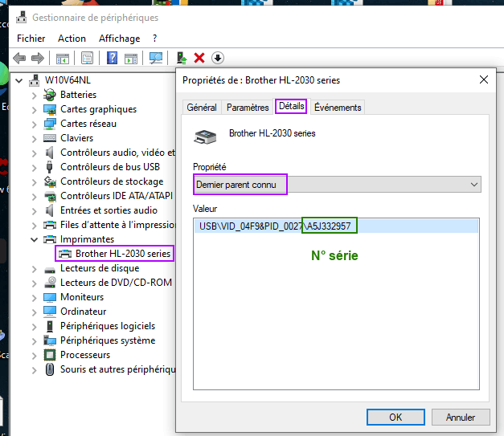
Task: Click the Contrôleurs de bus USB icon
Action: tap(49, 167)
